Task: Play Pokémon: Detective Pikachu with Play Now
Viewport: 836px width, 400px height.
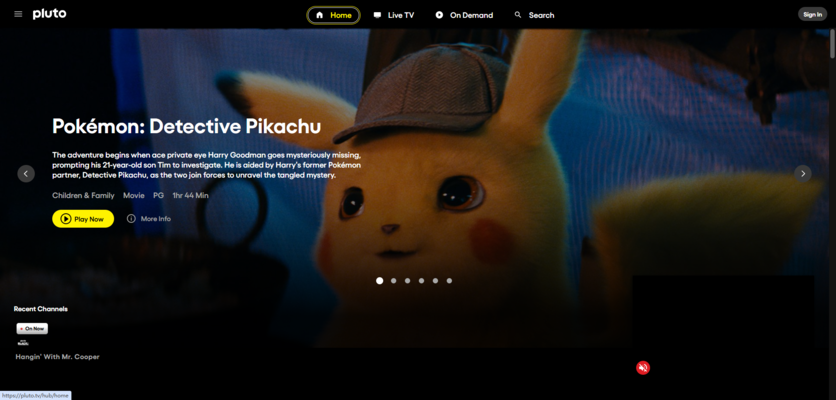Action: click(x=83, y=219)
